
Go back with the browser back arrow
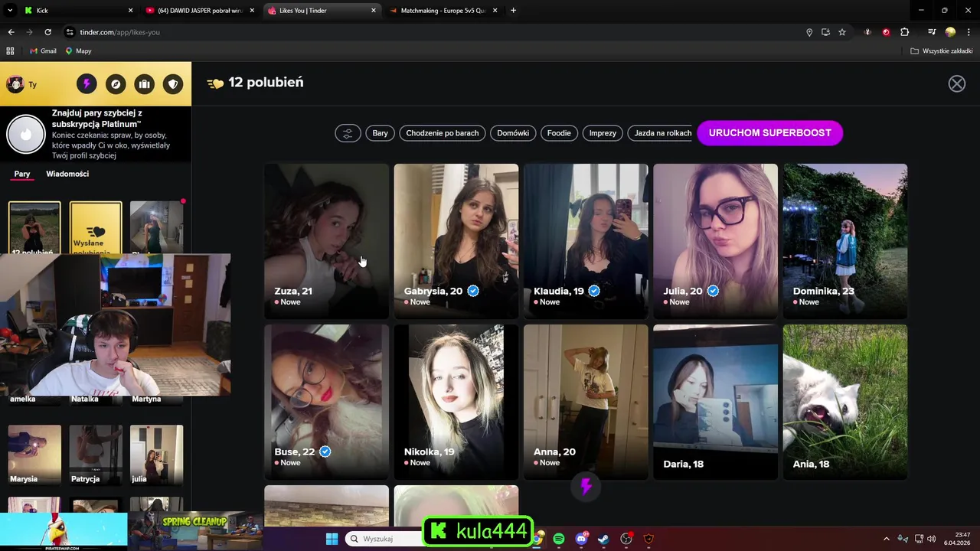click(11, 32)
